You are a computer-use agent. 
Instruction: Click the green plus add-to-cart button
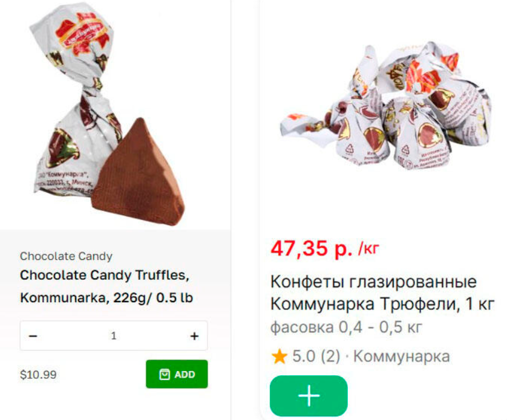tap(309, 396)
